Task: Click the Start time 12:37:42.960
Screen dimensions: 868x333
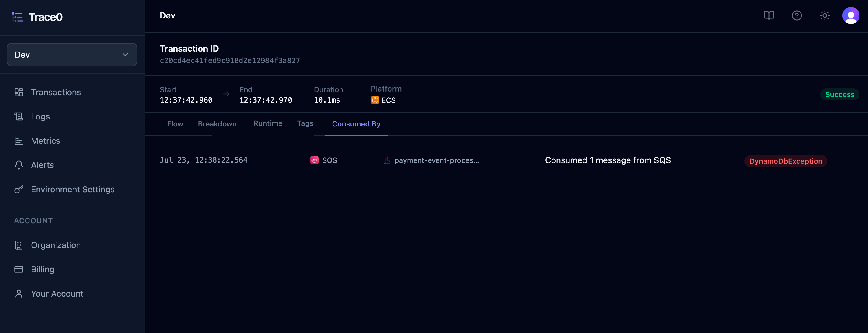Action: click(x=186, y=100)
